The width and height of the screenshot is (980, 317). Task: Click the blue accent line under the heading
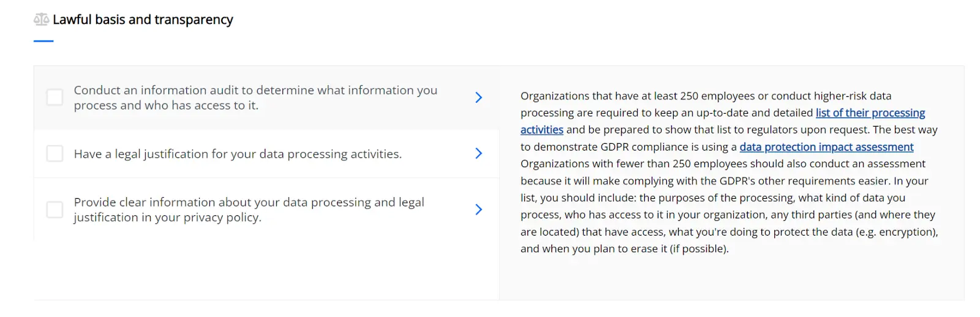click(x=43, y=41)
